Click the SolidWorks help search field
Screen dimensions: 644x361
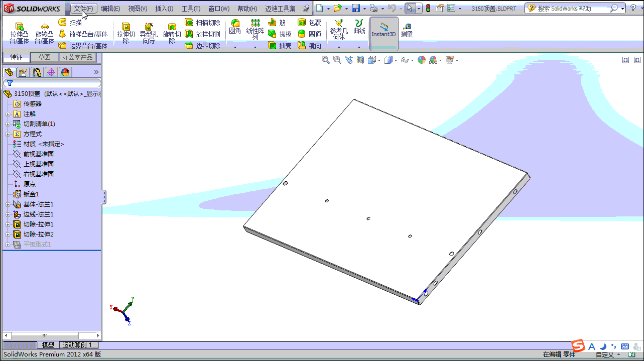(572, 9)
